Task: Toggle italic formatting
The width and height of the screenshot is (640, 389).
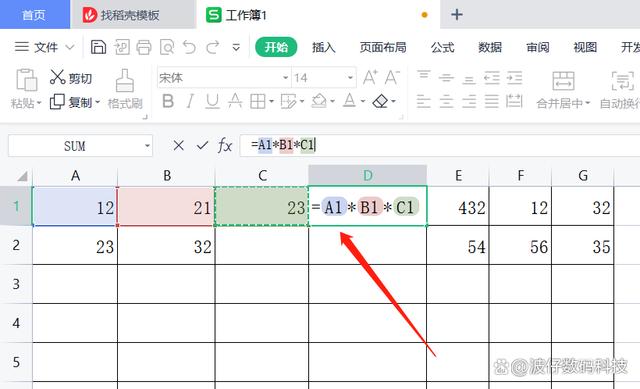Action: pos(190,101)
